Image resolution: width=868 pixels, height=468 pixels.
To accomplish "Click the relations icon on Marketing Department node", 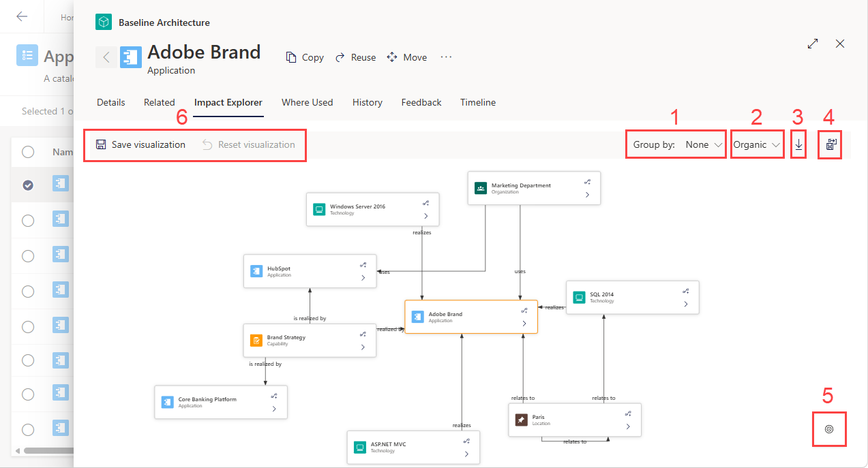I will click(587, 182).
